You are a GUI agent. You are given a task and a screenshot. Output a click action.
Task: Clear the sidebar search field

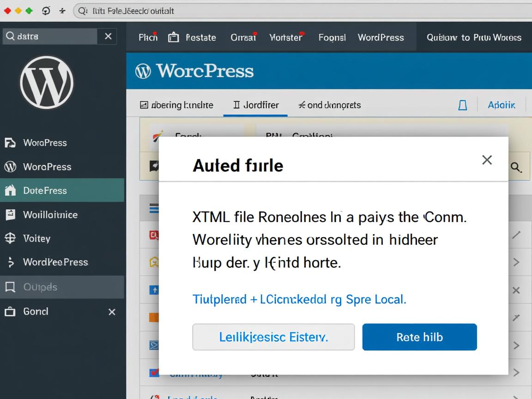click(x=108, y=36)
